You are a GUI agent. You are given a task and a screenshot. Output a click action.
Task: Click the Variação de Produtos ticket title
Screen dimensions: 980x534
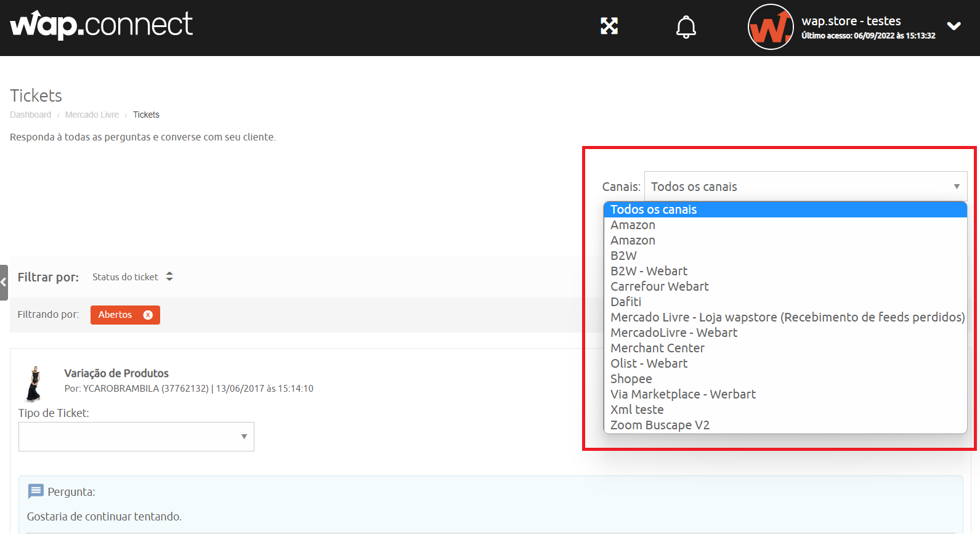point(116,373)
